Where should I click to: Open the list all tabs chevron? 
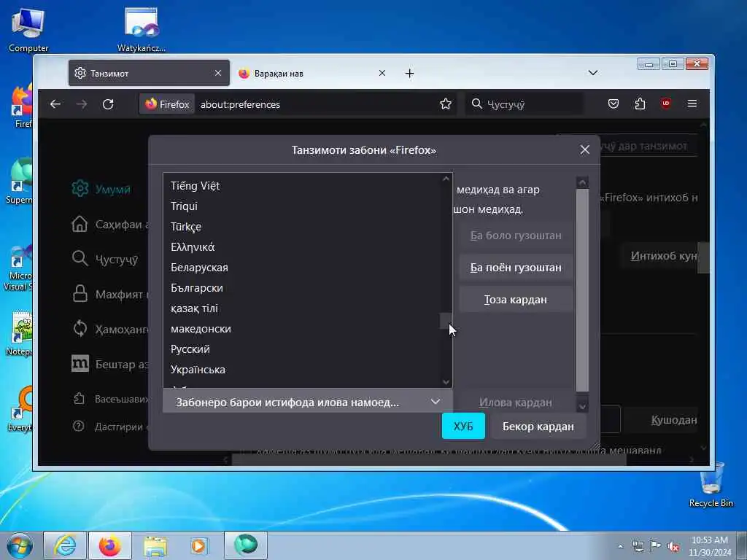592,73
